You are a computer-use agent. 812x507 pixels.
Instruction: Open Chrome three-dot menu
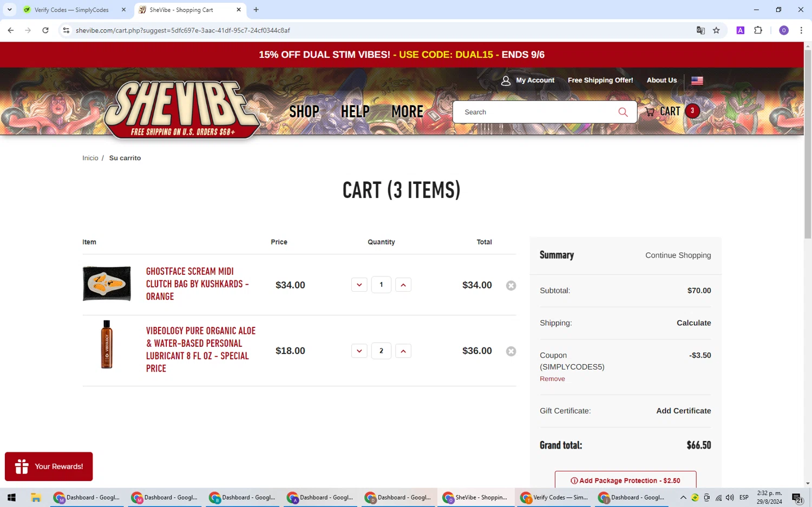click(801, 30)
